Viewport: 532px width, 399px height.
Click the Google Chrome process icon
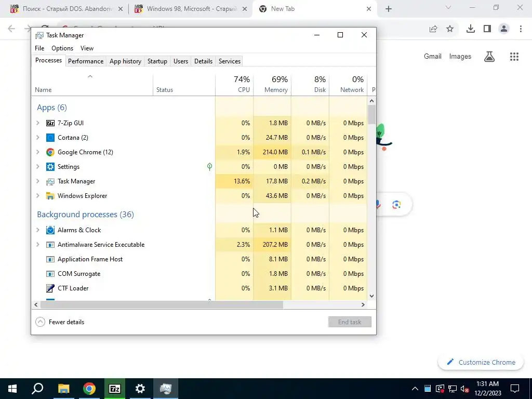pos(50,152)
